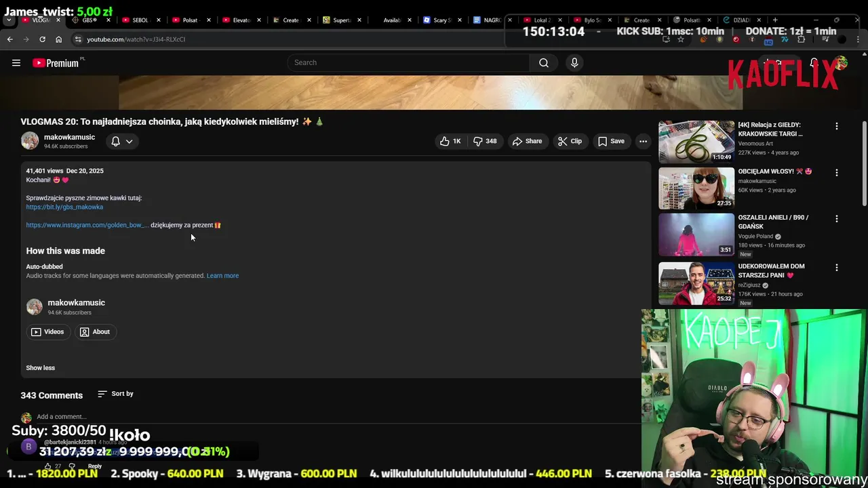This screenshot has height=488, width=868.
Task: Open the browser home page icon
Action: pyautogui.click(x=58, y=39)
